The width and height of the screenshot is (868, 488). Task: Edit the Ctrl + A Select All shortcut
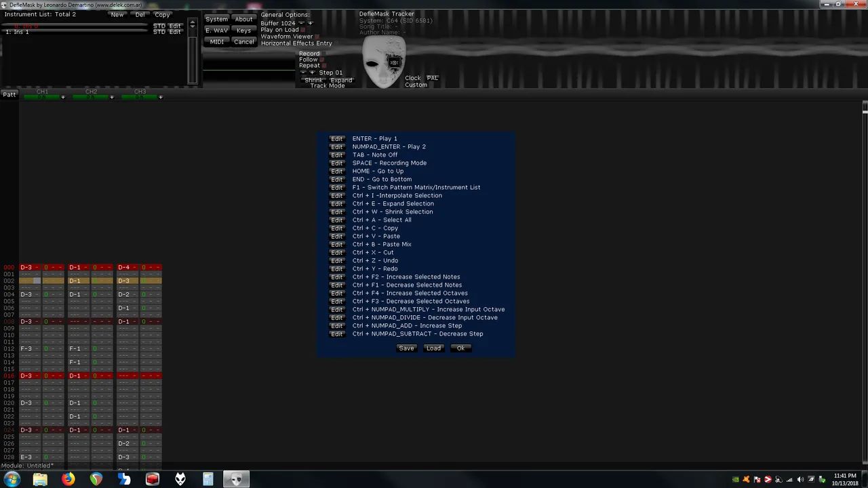(x=337, y=220)
